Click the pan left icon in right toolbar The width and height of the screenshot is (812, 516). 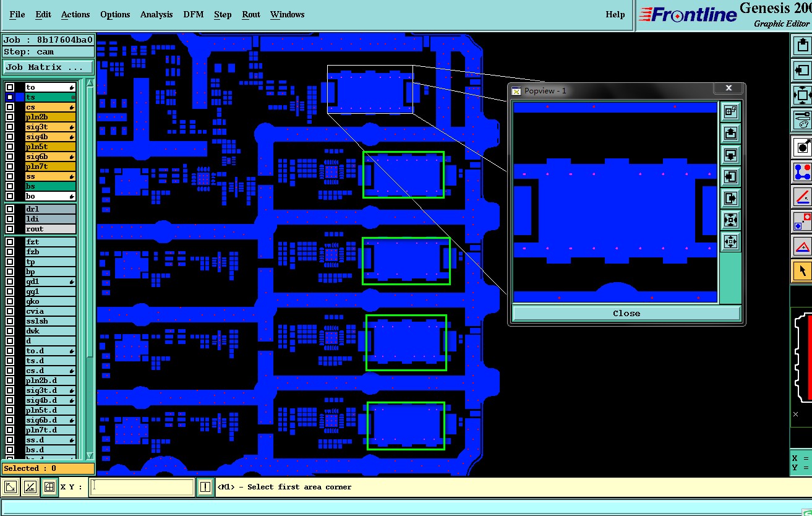[803, 71]
